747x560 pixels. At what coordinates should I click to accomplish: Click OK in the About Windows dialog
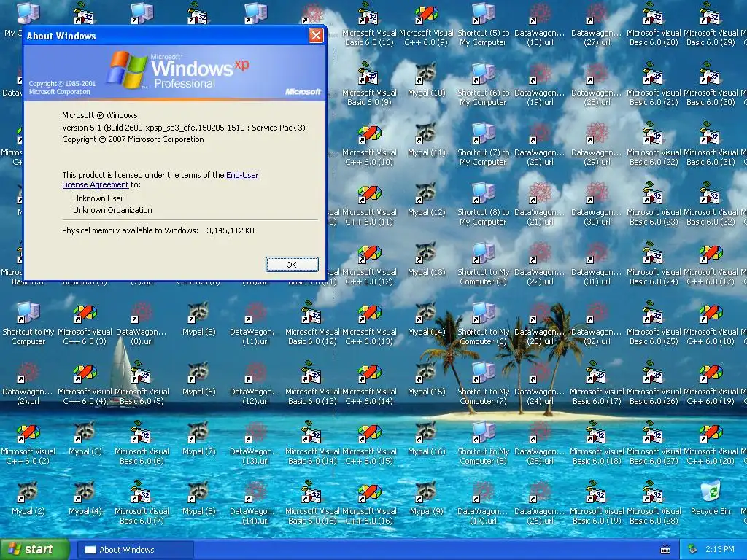point(292,264)
